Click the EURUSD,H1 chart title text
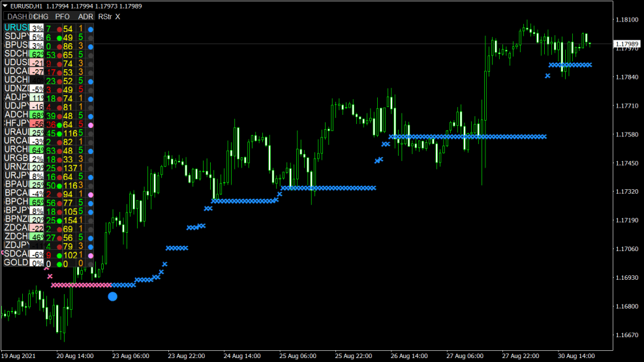 click(x=26, y=6)
